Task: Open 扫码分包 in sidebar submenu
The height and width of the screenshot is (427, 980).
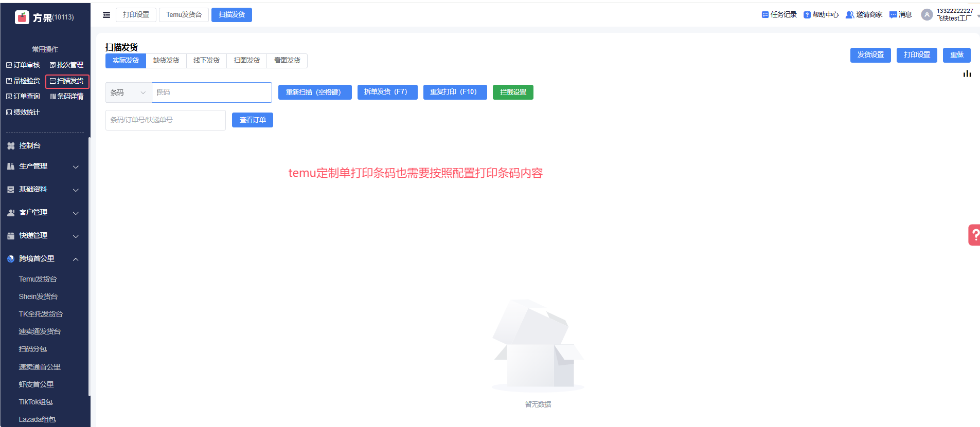Action: pyautogui.click(x=33, y=349)
